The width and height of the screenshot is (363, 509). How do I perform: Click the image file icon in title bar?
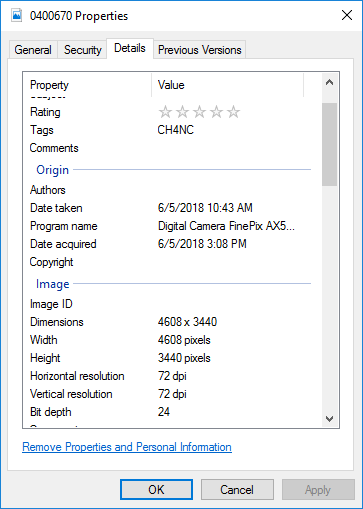(16, 16)
